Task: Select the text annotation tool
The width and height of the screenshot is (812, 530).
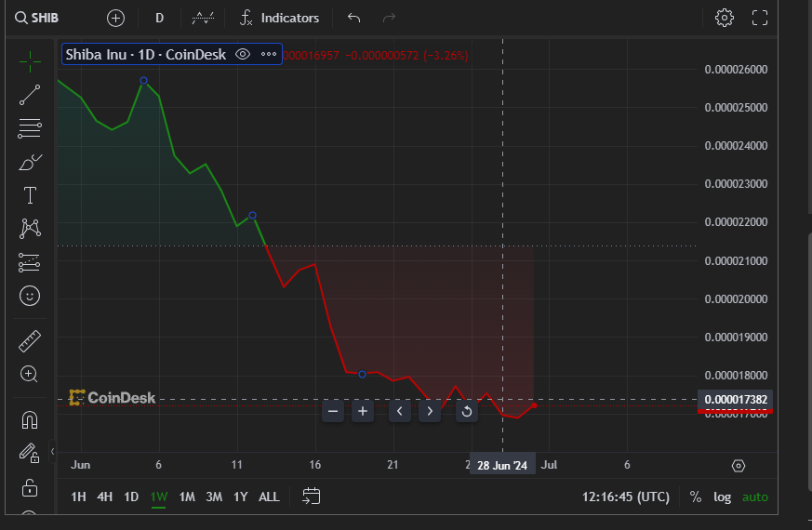Action: coord(30,195)
